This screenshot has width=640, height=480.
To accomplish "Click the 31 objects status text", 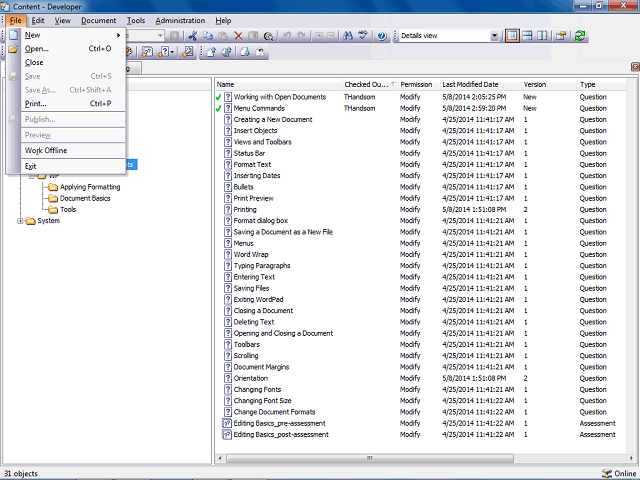I will pyautogui.click(x=21, y=473).
